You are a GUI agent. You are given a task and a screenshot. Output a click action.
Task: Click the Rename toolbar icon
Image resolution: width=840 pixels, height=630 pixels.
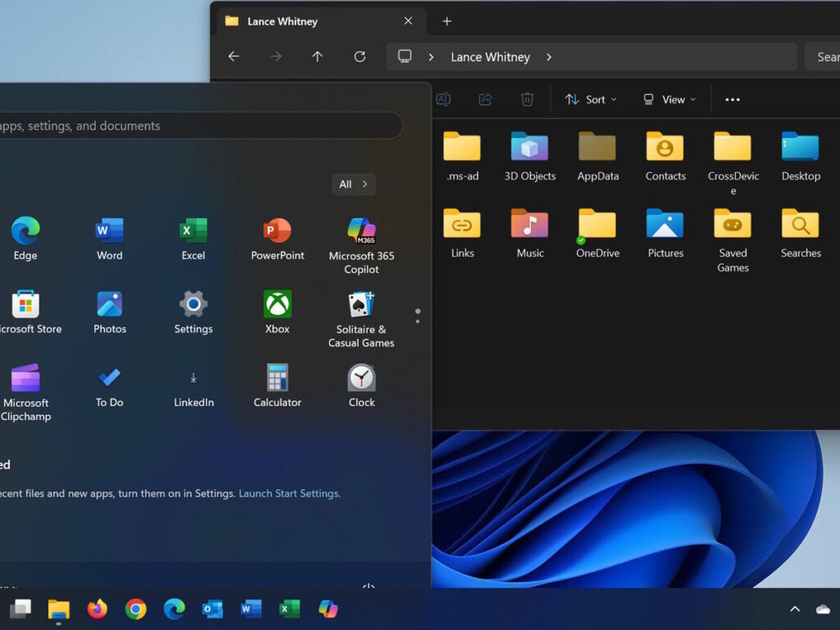point(444,99)
